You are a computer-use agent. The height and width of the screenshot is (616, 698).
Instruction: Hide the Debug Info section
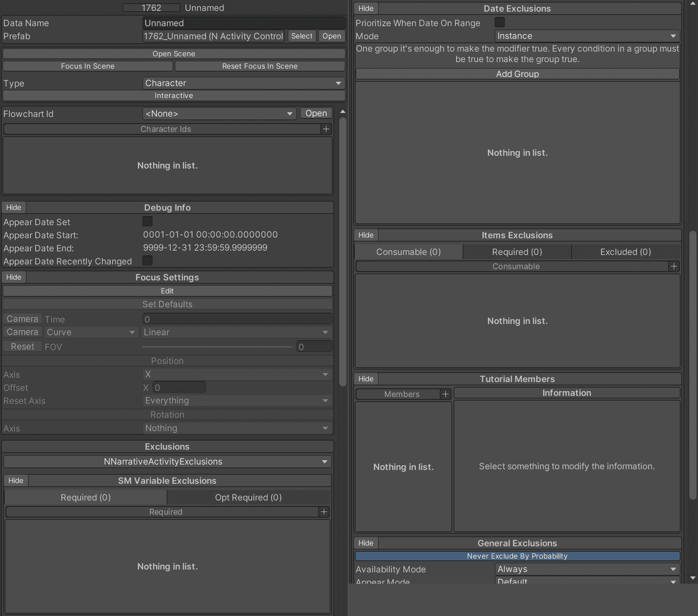click(13, 207)
